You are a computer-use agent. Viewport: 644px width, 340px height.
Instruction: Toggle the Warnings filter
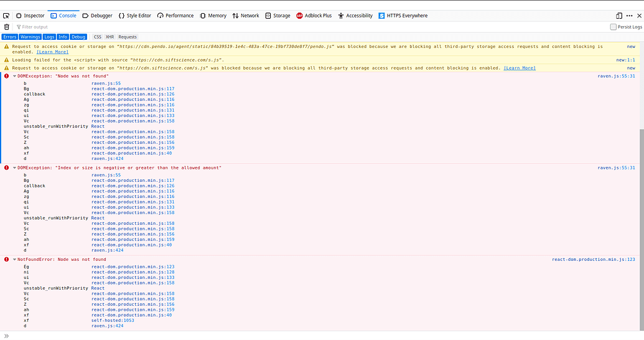pyautogui.click(x=30, y=37)
